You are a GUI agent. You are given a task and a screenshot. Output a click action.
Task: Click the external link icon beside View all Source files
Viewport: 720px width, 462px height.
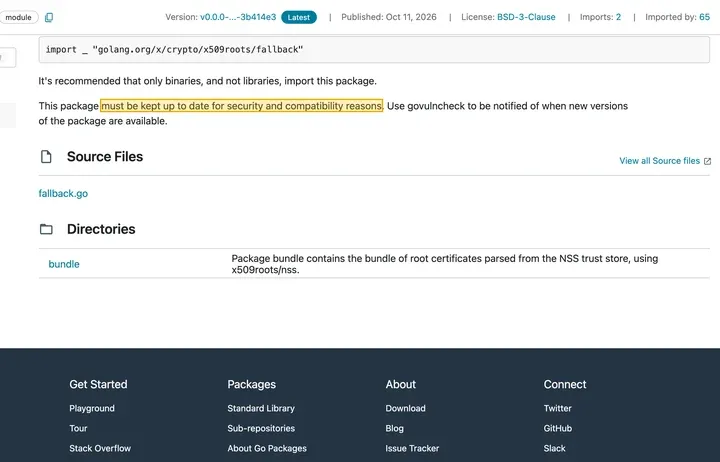pos(707,161)
